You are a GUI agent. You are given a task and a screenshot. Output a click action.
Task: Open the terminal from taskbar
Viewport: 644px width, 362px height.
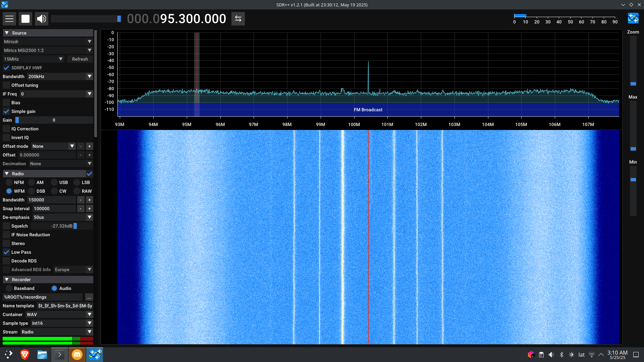pyautogui.click(x=60, y=354)
